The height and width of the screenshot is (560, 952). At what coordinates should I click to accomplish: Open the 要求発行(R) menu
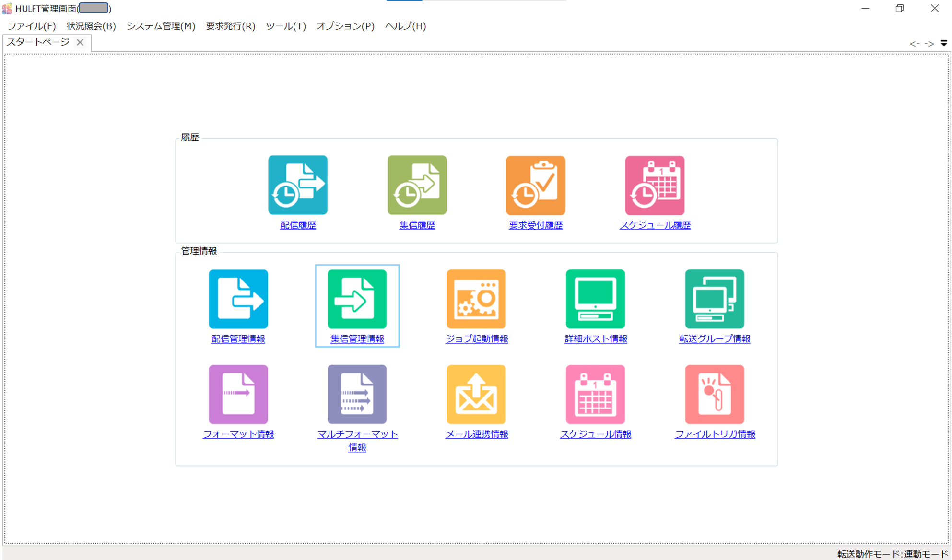point(230,26)
